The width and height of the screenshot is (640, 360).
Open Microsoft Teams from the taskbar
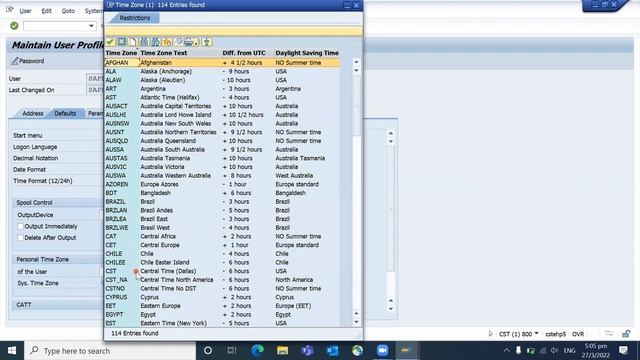click(307, 351)
